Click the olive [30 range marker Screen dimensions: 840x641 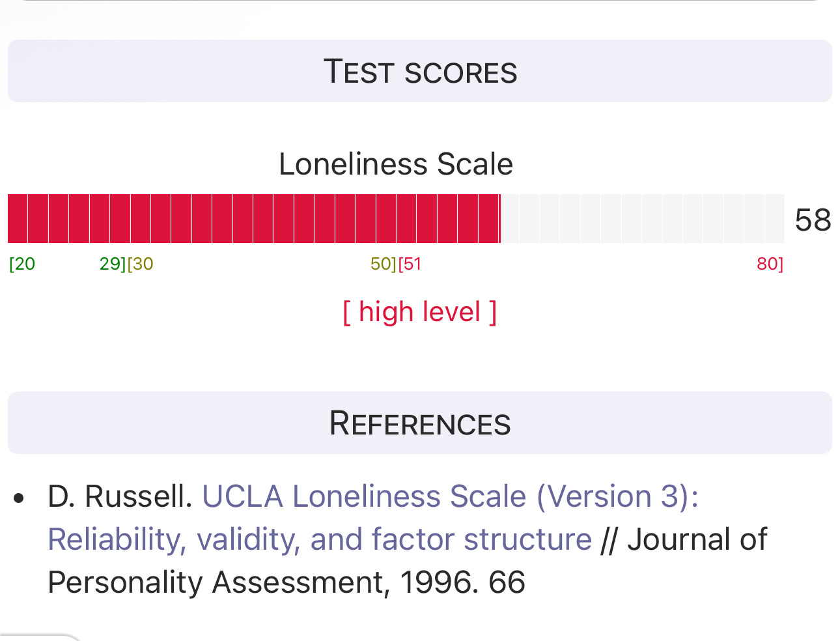(x=141, y=264)
